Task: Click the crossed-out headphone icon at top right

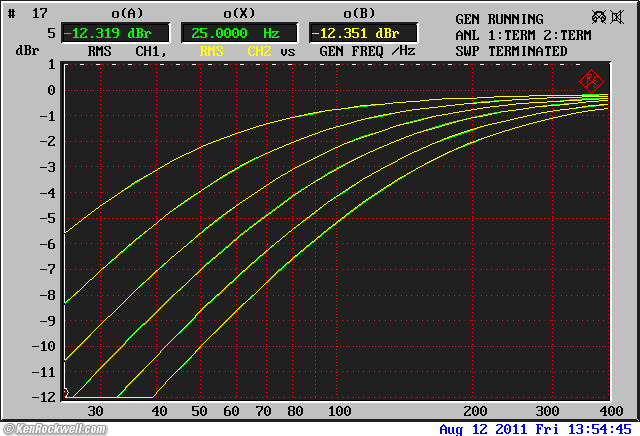Action: (600, 17)
